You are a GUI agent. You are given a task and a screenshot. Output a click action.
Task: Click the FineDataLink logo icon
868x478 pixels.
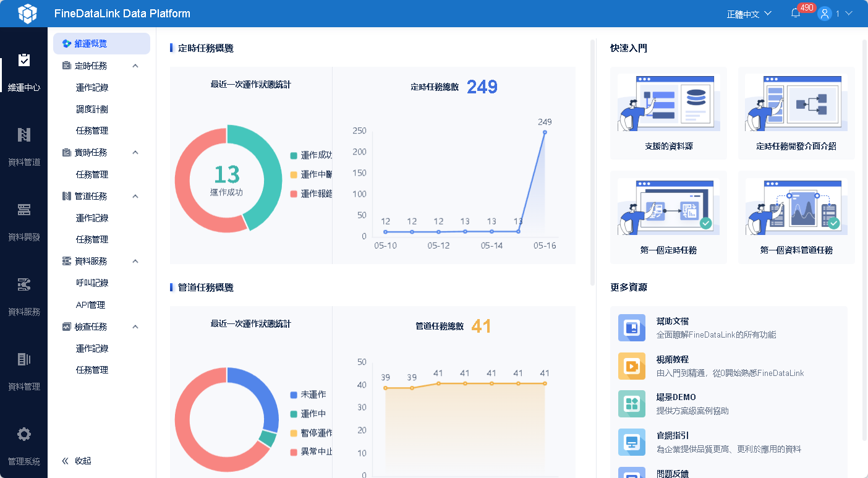point(27,14)
